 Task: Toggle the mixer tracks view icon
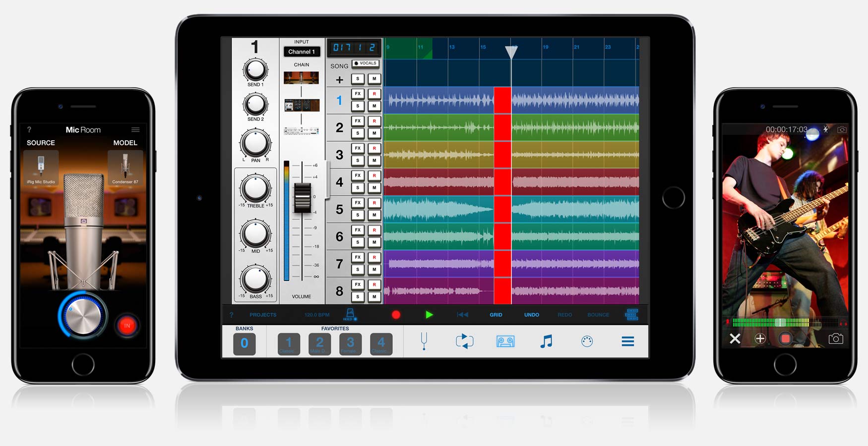pyautogui.click(x=631, y=314)
